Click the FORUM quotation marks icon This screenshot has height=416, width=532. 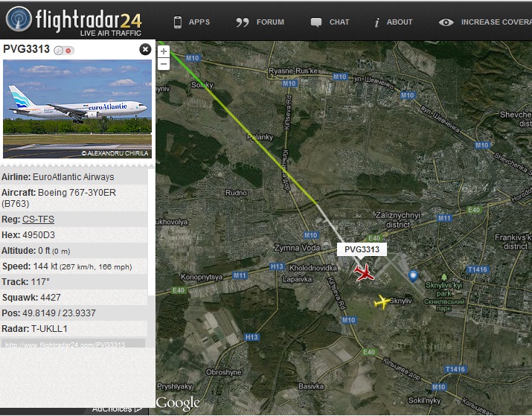[x=243, y=22]
